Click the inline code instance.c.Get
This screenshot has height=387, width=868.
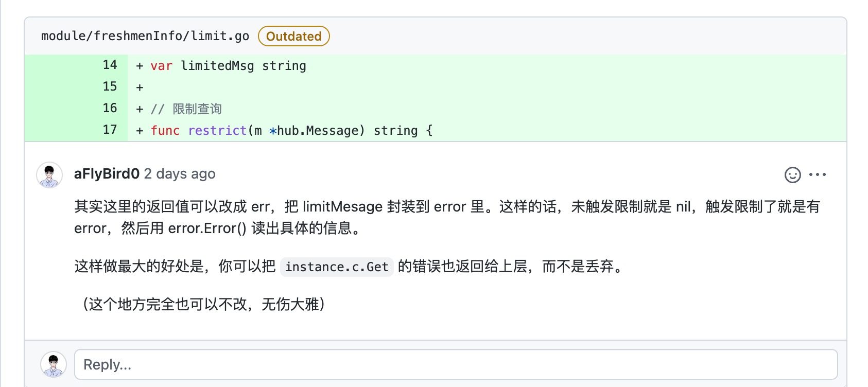point(336,267)
